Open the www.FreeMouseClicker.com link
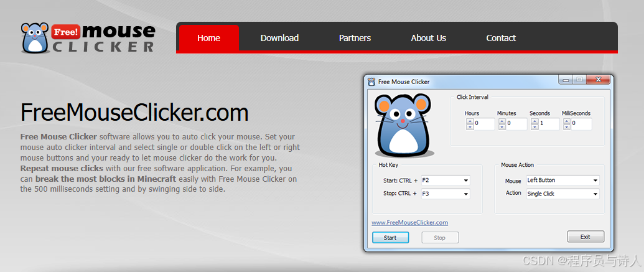The image size is (644, 272). click(x=410, y=223)
